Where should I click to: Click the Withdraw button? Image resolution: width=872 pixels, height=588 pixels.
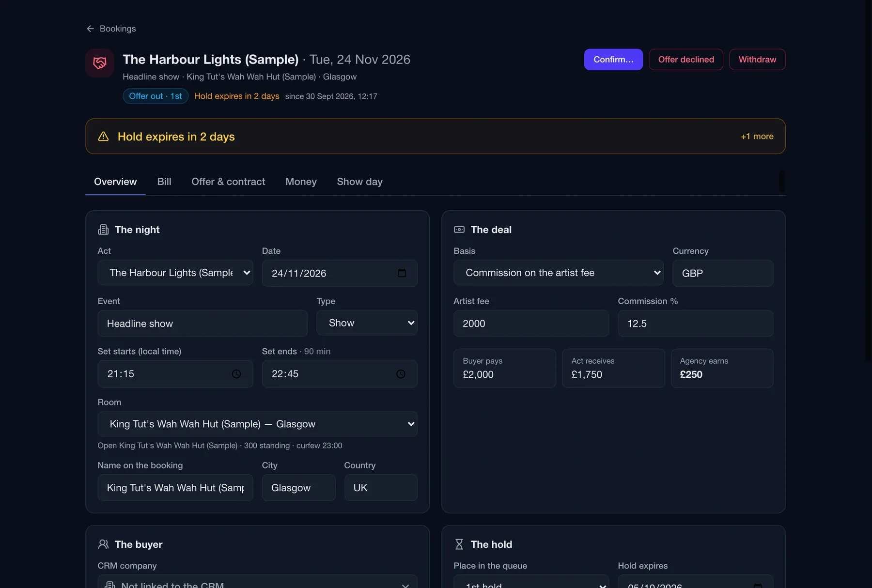click(x=757, y=60)
